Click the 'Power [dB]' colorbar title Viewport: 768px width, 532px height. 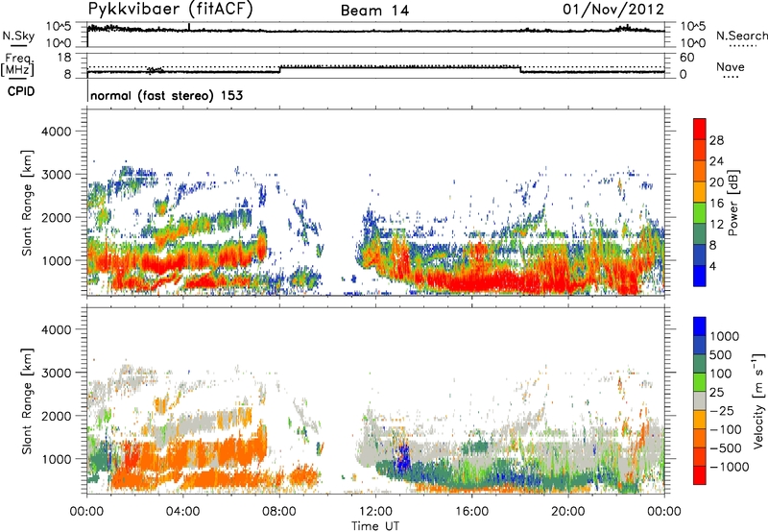point(732,203)
